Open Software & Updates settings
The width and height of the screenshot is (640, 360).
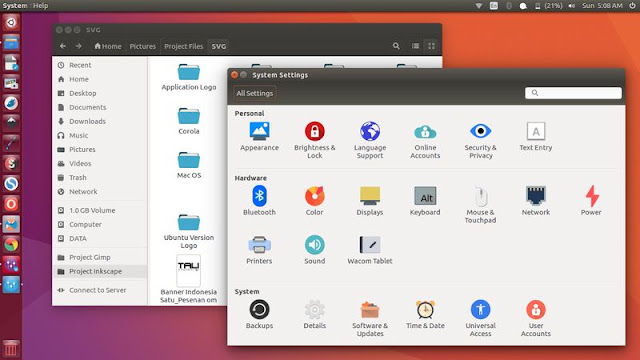(370, 318)
